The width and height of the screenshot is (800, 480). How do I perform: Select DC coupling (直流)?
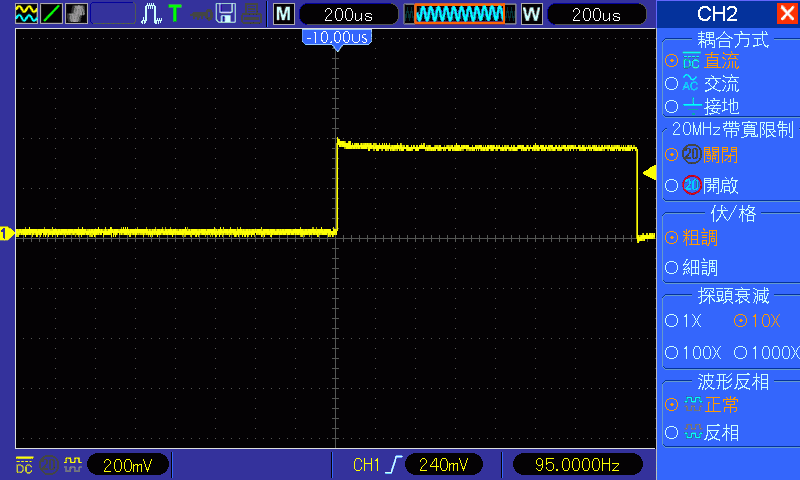703,61
